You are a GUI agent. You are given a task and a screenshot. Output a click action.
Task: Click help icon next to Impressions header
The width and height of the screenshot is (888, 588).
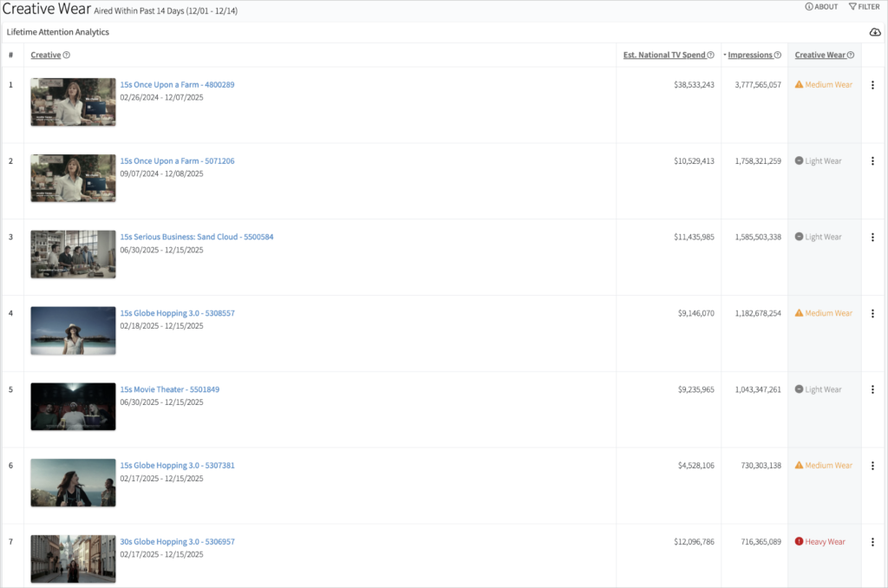point(778,56)
